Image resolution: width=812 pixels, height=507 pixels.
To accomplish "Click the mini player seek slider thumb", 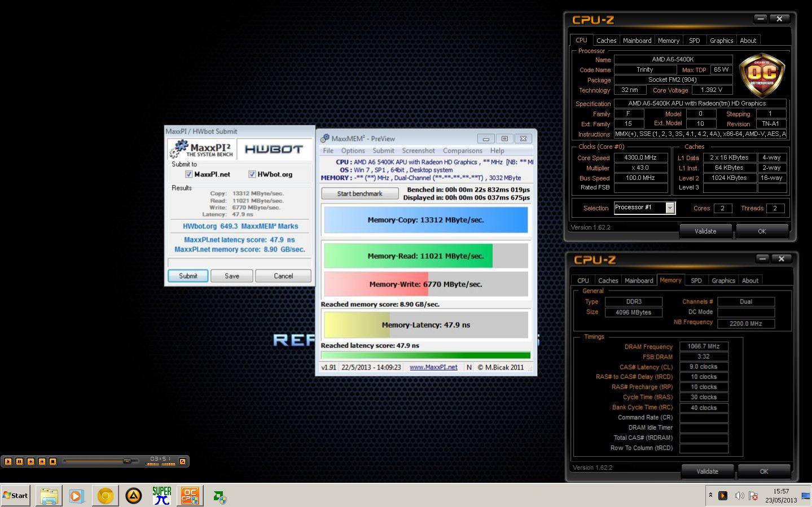I will [x=128, y=461].
